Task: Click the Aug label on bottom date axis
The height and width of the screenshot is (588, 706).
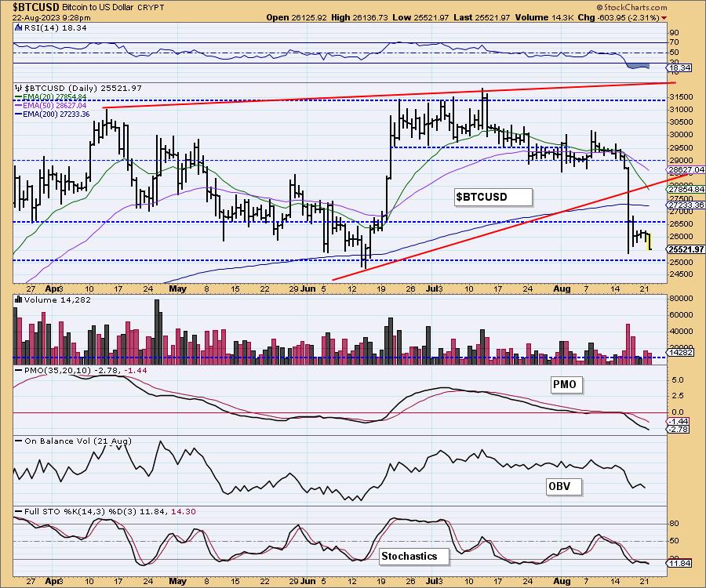Action: point(562,581)
